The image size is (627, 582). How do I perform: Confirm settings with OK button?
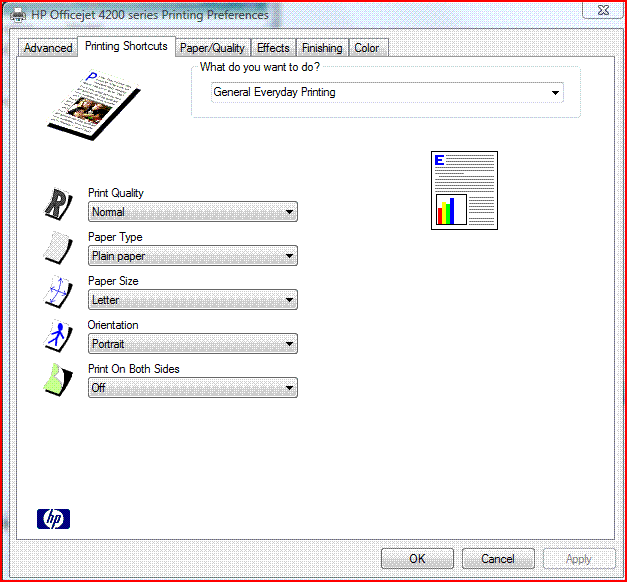(x=417, y=558)
